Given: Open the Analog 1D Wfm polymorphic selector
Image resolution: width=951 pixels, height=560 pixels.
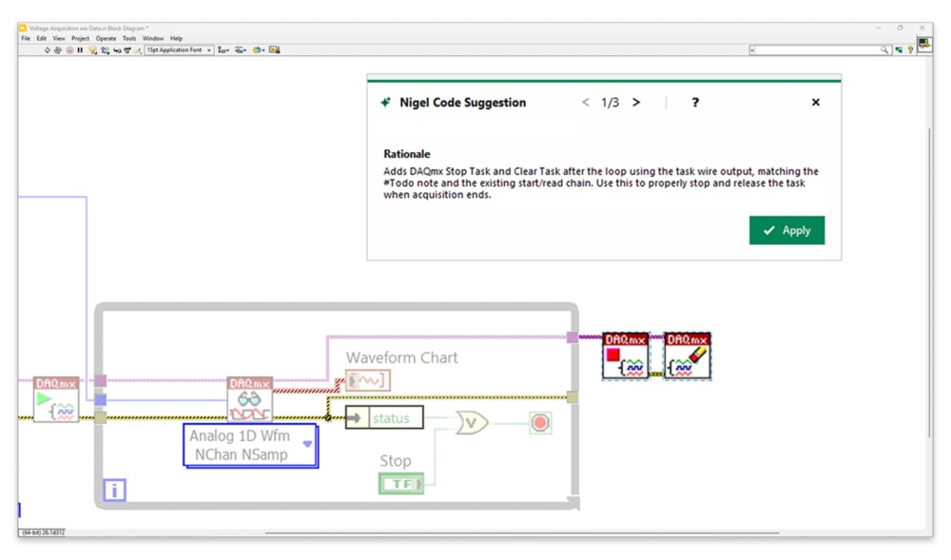Looking at the screenshot, I should 307,444.
